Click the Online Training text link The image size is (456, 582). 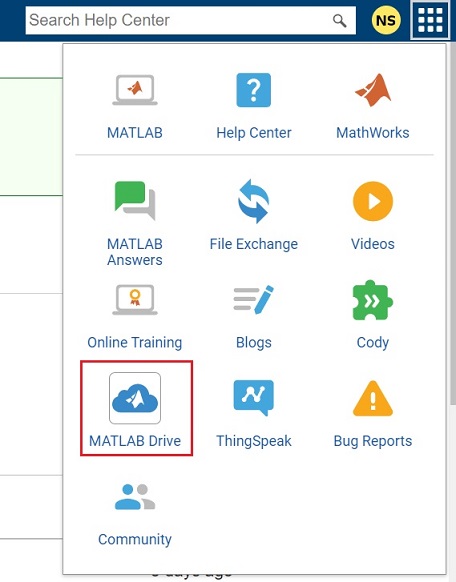click(x=135, y=343)
